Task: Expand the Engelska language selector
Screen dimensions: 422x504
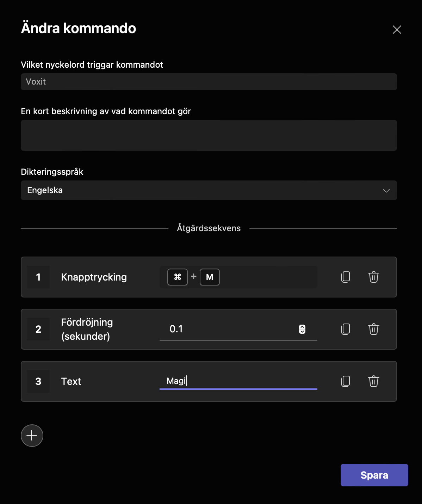Action: coord(209,190)
